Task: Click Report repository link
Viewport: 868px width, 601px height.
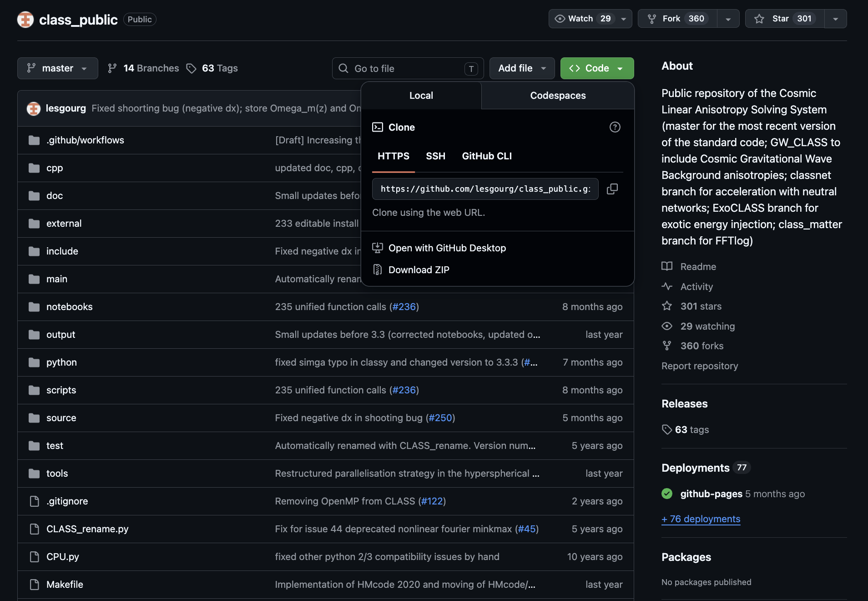Action: (700, 366)
